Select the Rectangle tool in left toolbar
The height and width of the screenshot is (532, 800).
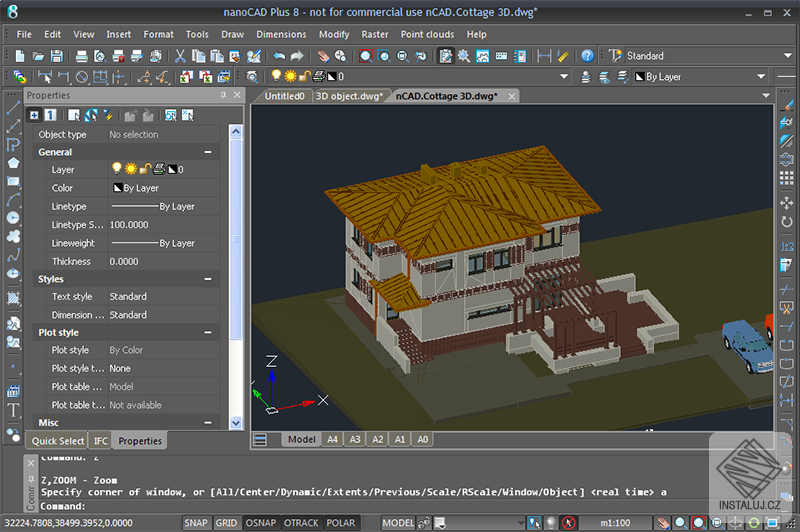tap(13, 182)
